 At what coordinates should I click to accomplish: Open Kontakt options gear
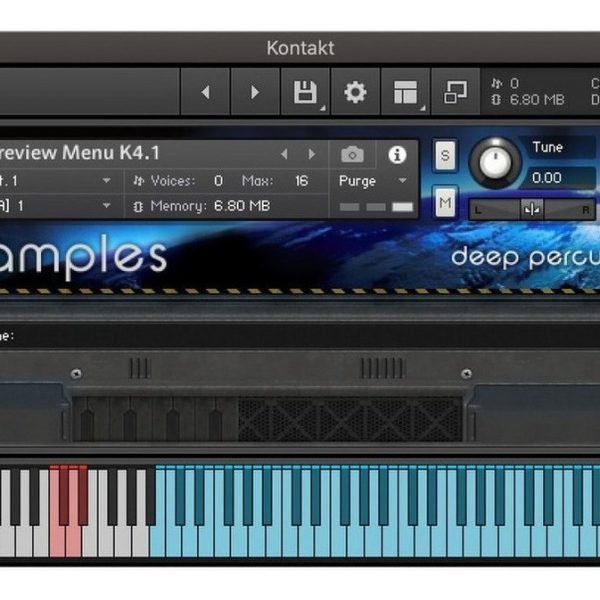click(x=355, y=92)
